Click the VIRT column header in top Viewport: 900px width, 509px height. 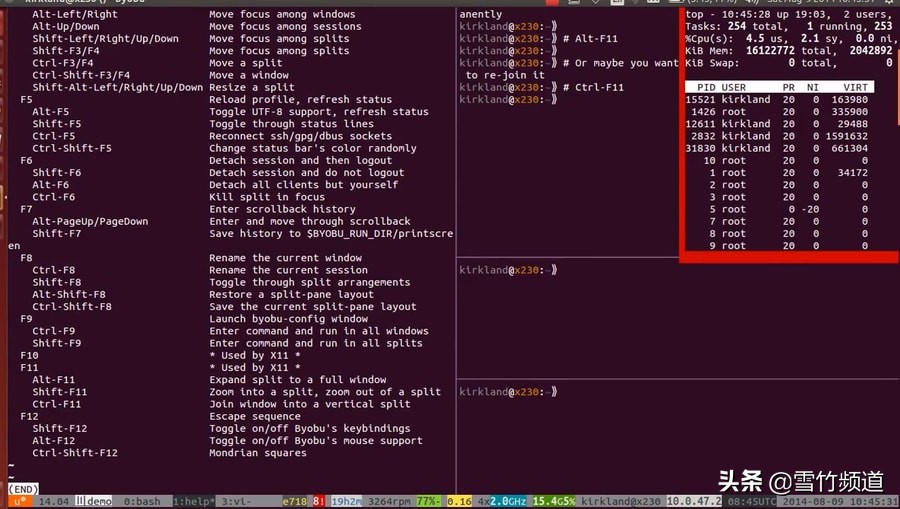click(856, 87)
